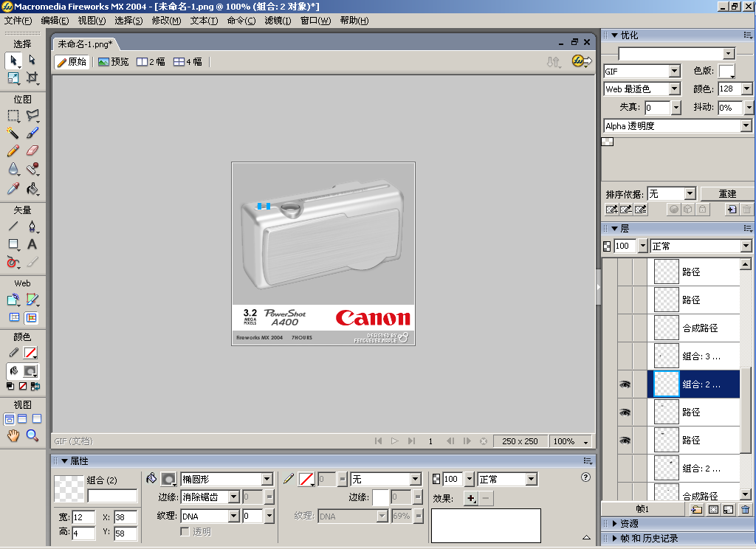756x549 pixels.
Task: Select the Paint Bucket tool
Action: (32, 188)
